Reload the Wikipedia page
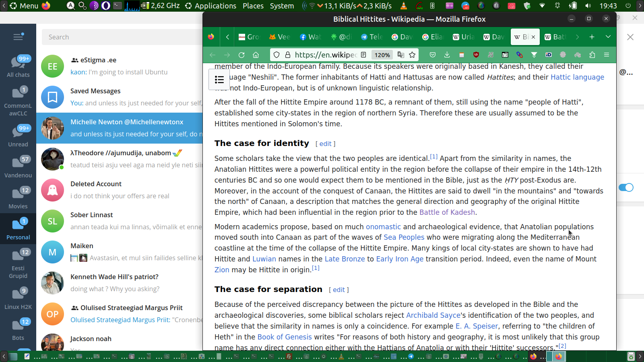 pyautogui.click(x=242, y=55)
